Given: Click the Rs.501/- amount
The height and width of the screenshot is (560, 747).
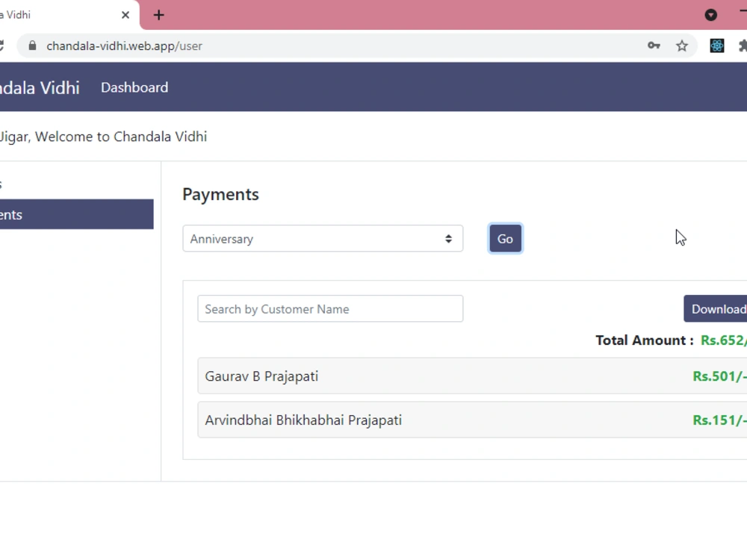Looking at the screenshot, I should [719, 376].
